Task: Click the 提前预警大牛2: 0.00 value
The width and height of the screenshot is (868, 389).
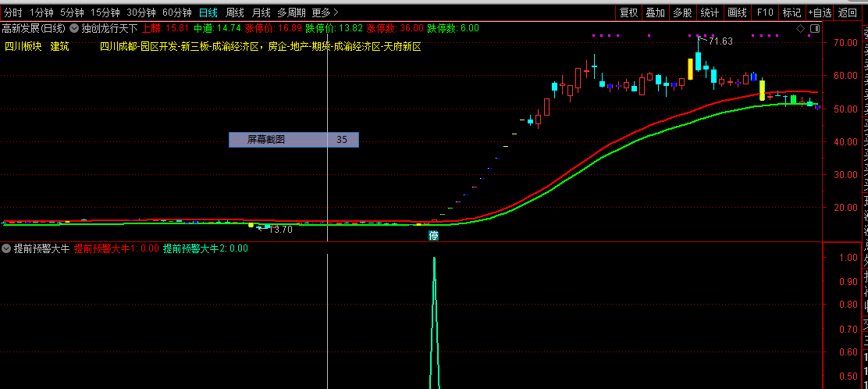Action: tap(205, 249)
